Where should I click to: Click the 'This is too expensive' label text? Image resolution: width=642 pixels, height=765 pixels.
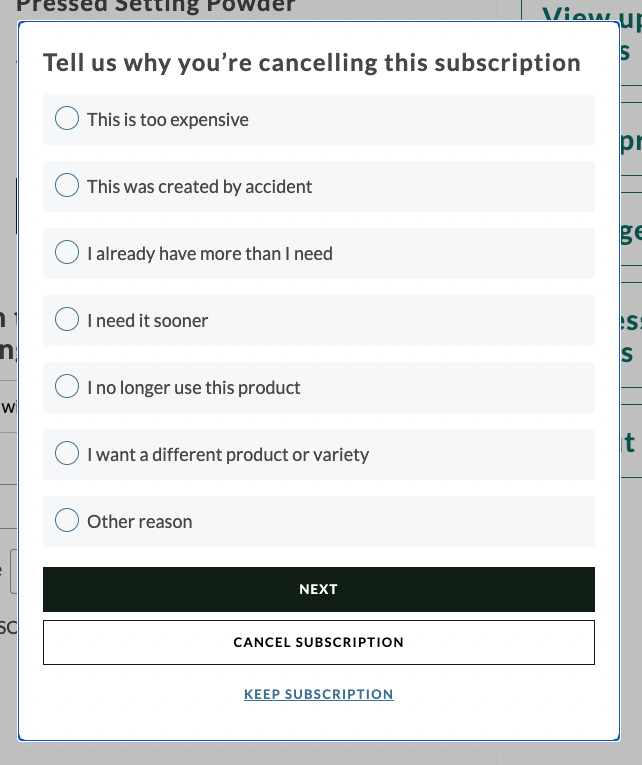tap(168, 120)
